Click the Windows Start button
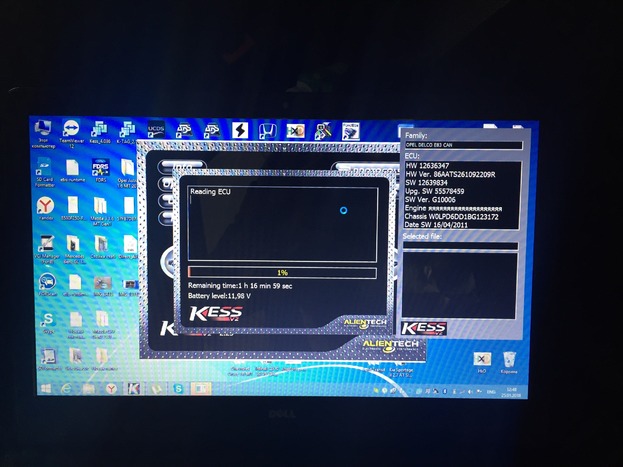Image resolution: width=623 pixels, height=467 pixels. [x=44, y=387]
